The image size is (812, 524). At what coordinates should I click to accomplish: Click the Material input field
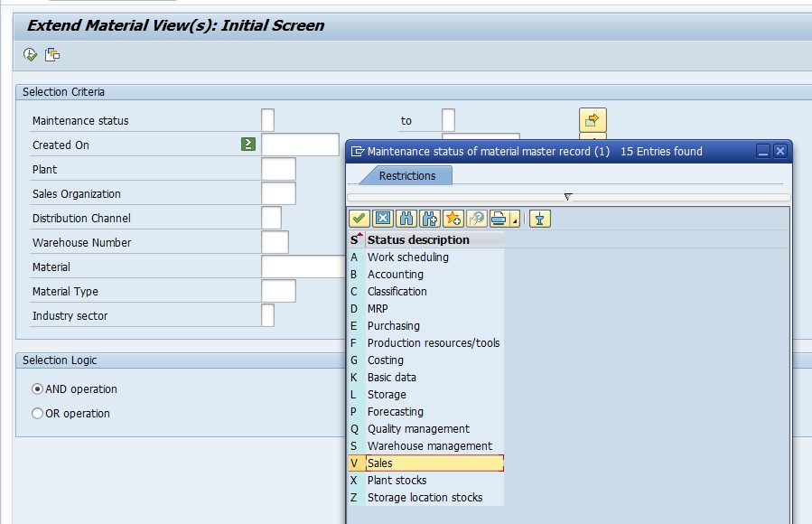click(303, 267)
